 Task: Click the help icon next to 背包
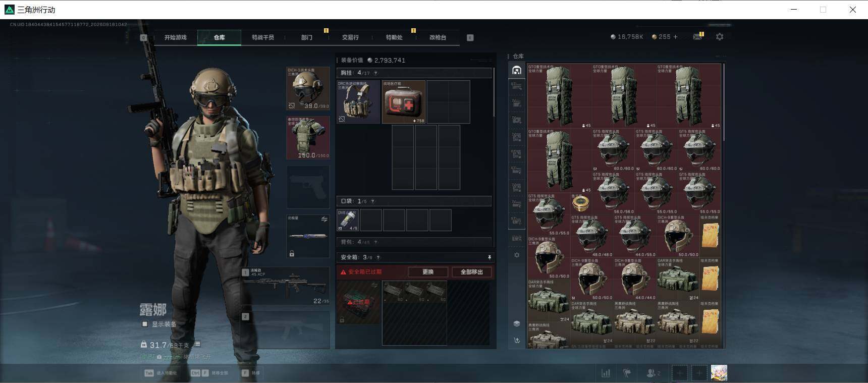click(375, 242)
